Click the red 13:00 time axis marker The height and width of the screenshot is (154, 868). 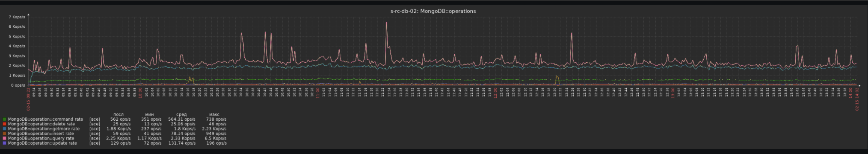[672, 93]
